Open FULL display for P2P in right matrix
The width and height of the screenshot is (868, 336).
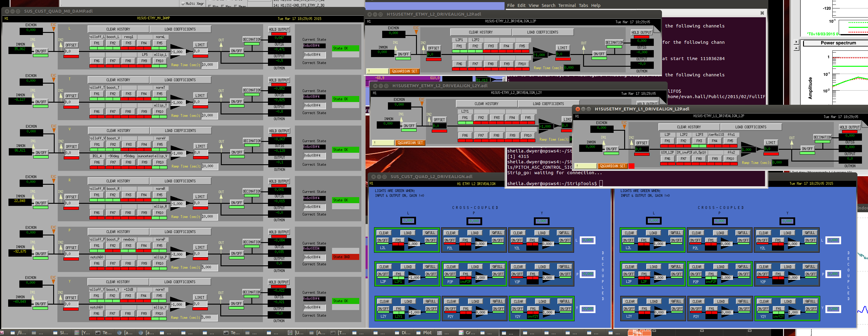743,267
